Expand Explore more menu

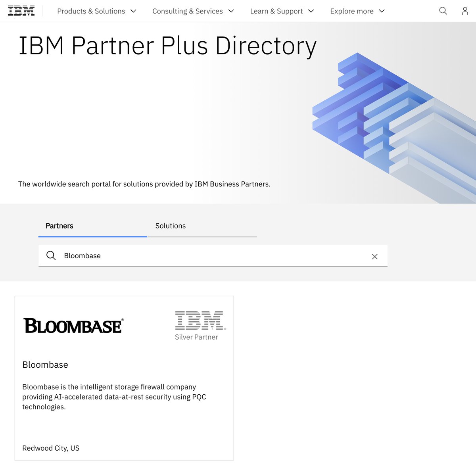pyautogui.click(x=357, y=11)
